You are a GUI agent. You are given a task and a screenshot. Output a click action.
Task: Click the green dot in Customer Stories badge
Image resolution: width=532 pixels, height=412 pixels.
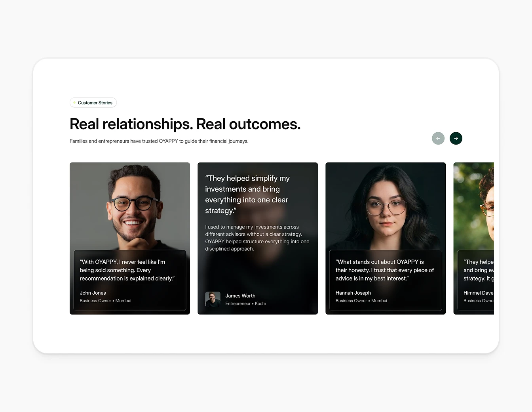click(x=74, y=102)
